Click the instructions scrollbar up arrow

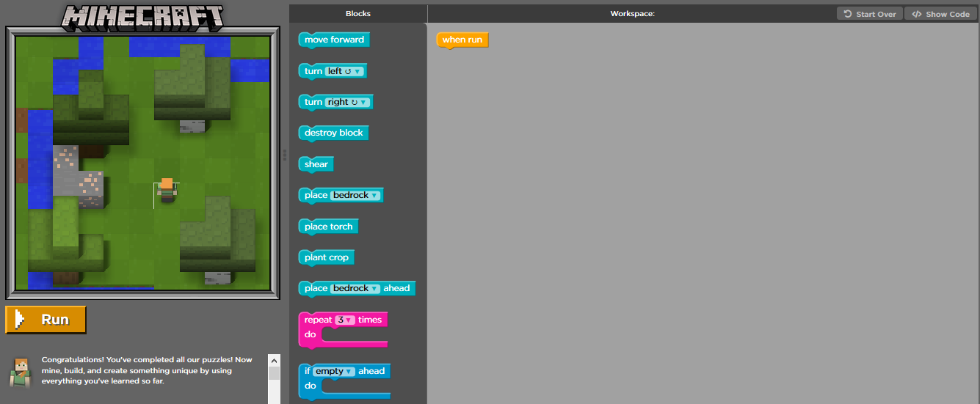click(274, 361)
